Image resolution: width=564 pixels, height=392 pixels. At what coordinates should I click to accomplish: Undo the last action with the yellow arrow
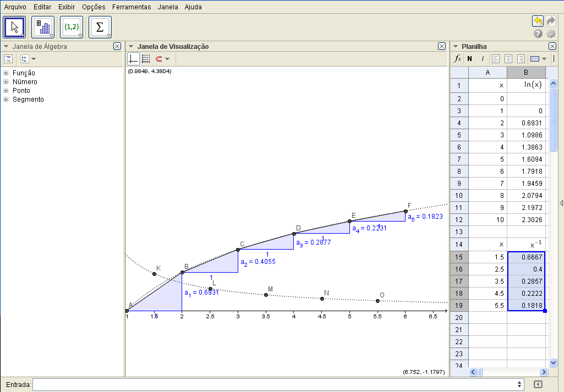tap(538, 21)
